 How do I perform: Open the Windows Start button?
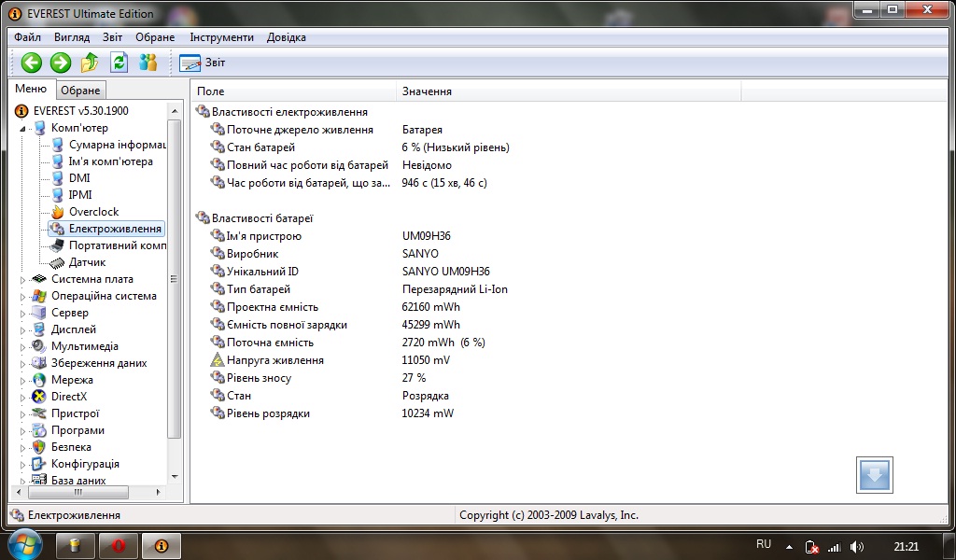point(24,544)
